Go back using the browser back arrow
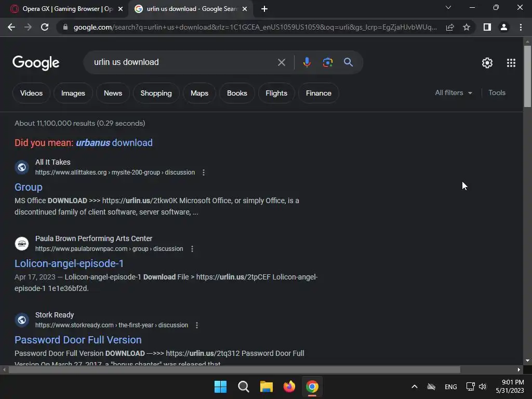532x399 pixels. (x=11, y=27)
